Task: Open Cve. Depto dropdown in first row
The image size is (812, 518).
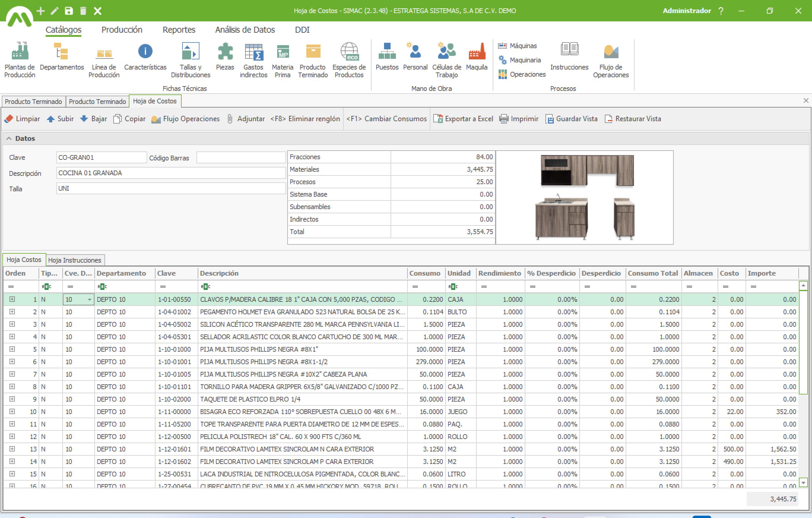Action: [x=89, y=300]
